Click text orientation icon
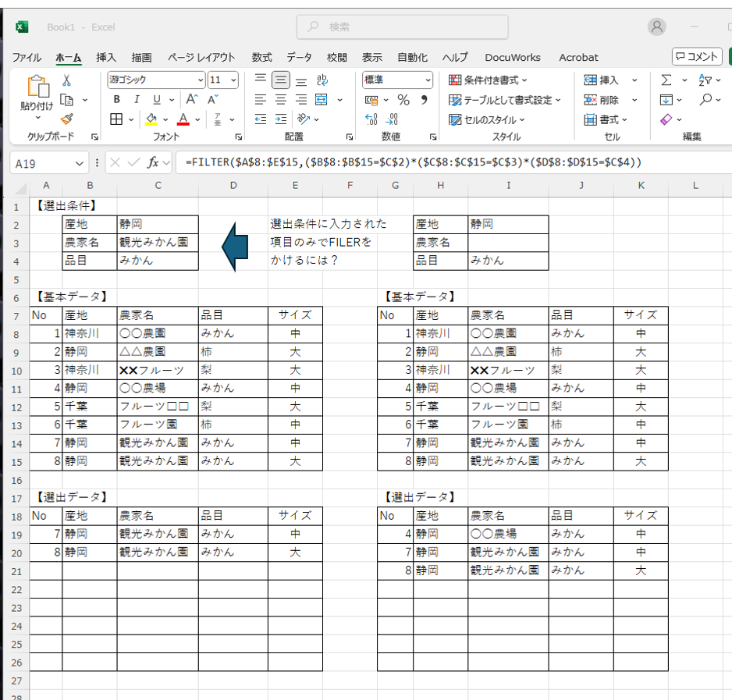 [304, 119]
